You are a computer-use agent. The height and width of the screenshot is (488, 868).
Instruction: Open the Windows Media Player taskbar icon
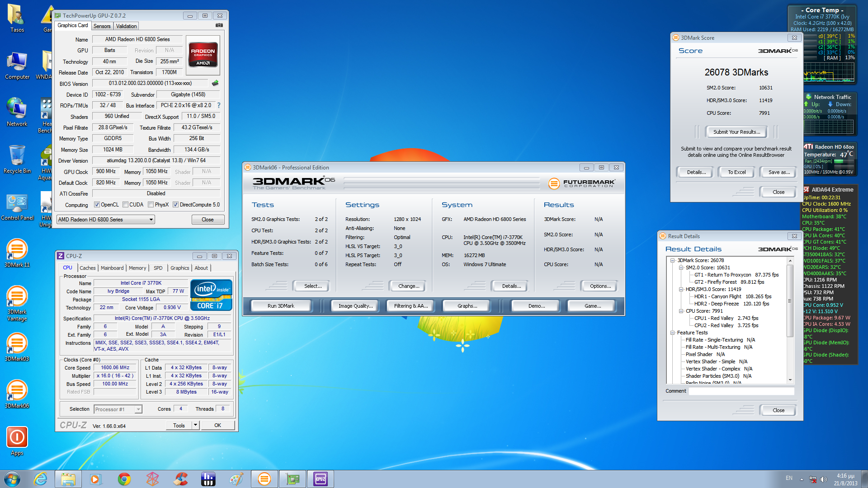tap(95, 479)
